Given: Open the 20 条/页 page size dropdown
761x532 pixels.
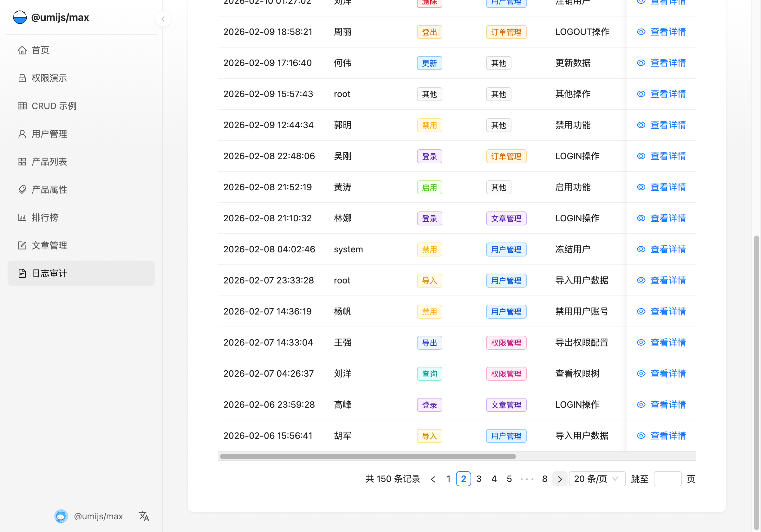Looking at the screenshot, I should [597, 479].
